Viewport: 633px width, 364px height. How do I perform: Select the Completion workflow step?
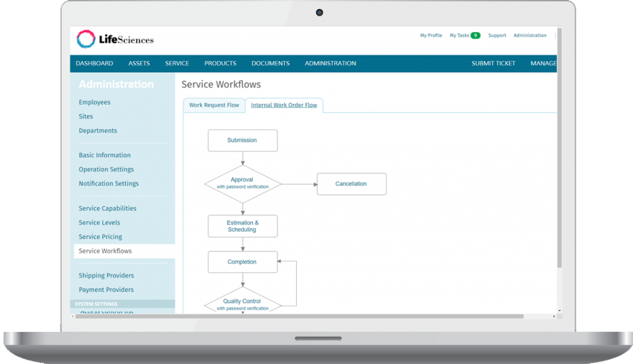click(242, 262)
